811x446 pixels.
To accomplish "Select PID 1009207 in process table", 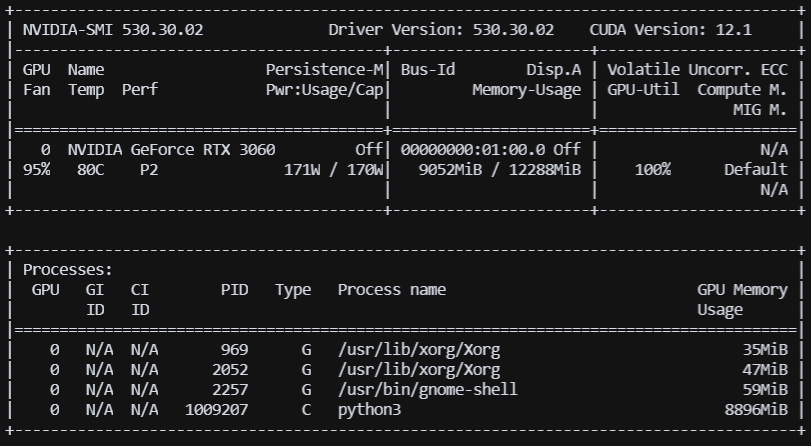I will point(216,410).
